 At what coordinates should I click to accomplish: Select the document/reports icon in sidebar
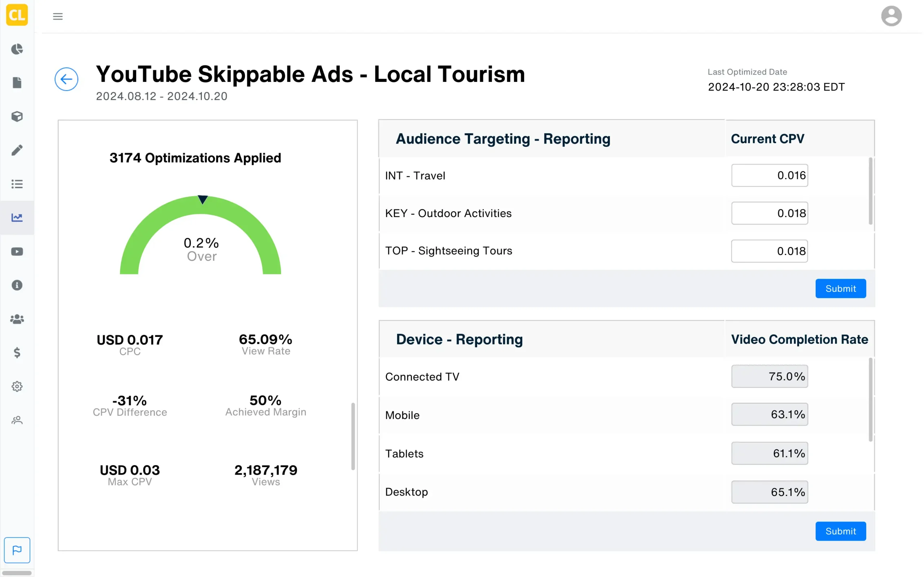(17, 83)
